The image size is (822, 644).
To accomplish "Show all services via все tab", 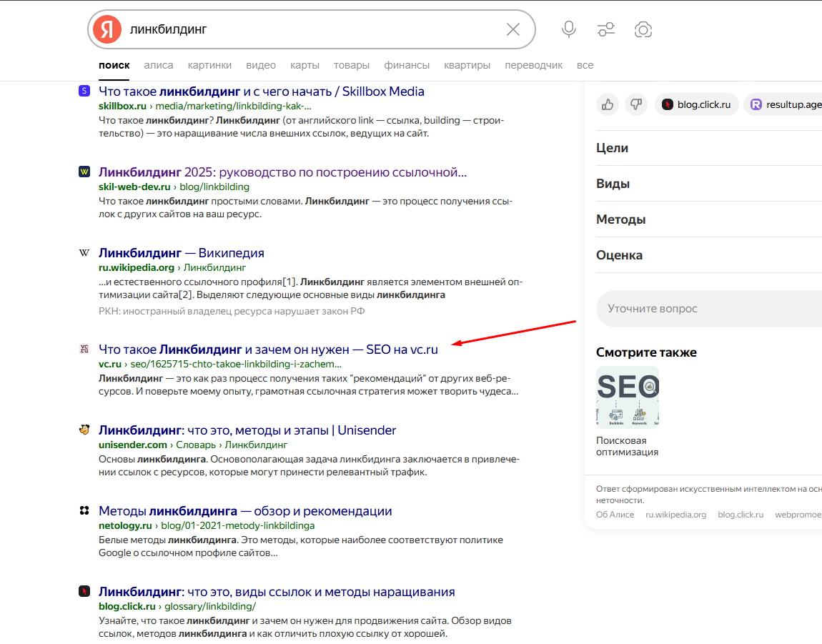I will point(585,66).
